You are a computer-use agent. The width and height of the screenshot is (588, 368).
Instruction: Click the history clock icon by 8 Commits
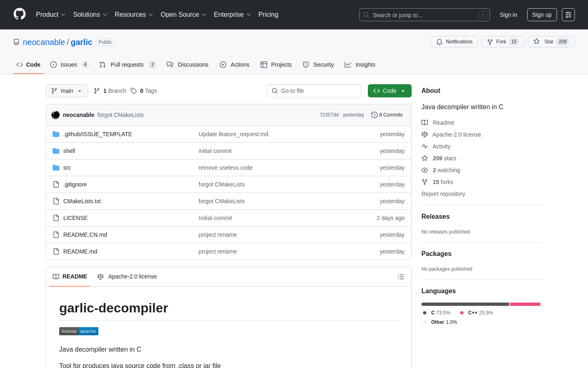pos(374,115)
